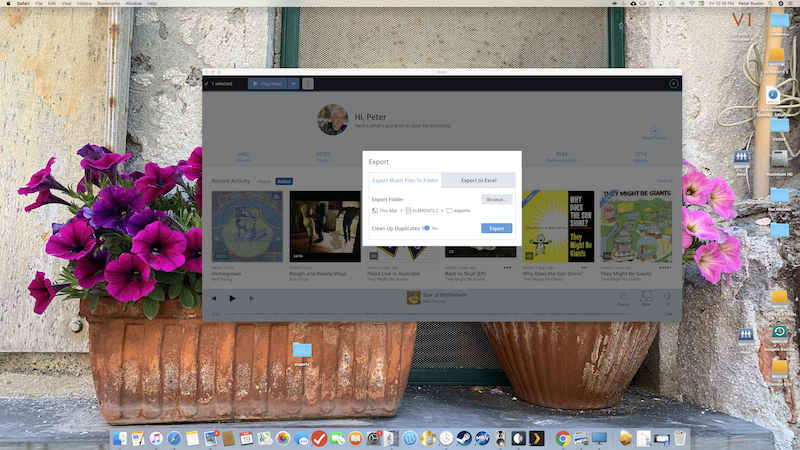This screenshot has height=450, width=800.
Task: Open Safari in the Dock
Action: click(x=174, y=438)
